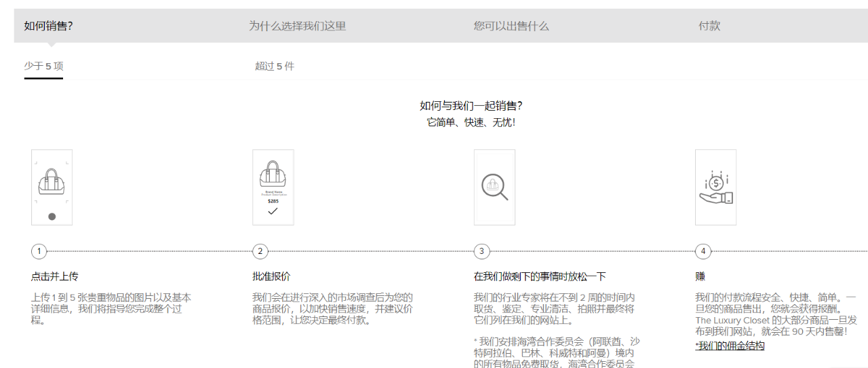Image resolution: width=868 pixels, height=368 pixels.
Task: Click the priced handbag approval illustration
Action: (x=273, y=187)
